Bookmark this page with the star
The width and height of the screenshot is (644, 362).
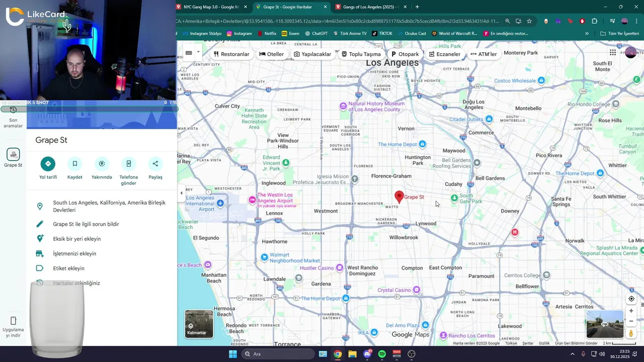click(529, 21)
